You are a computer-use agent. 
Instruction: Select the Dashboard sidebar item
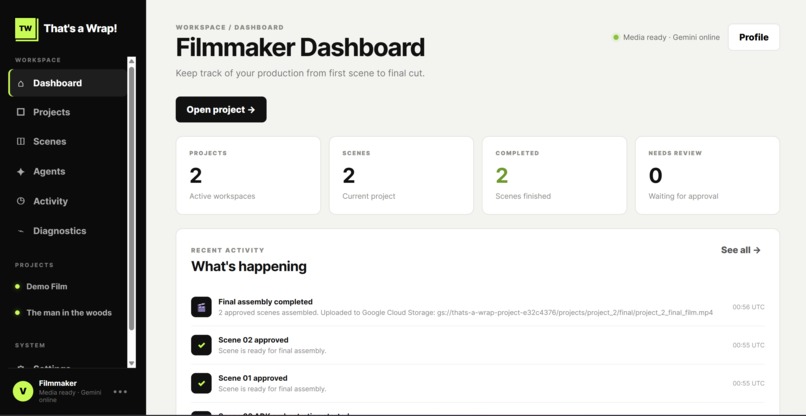(x=67, y=83)
